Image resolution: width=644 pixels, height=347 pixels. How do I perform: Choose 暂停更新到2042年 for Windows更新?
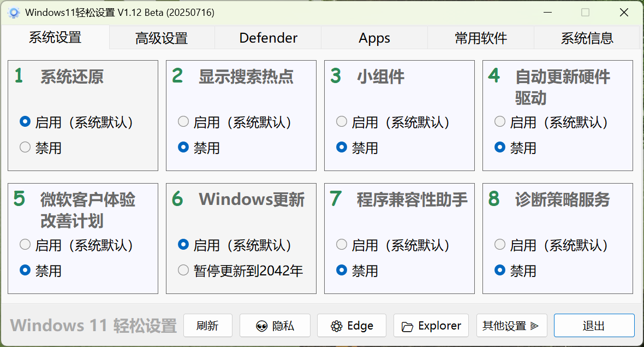pos(183,270)
